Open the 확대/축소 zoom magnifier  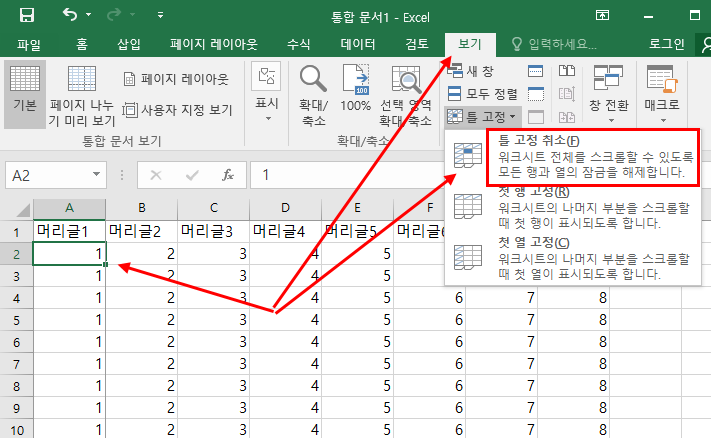pos(313,95)
